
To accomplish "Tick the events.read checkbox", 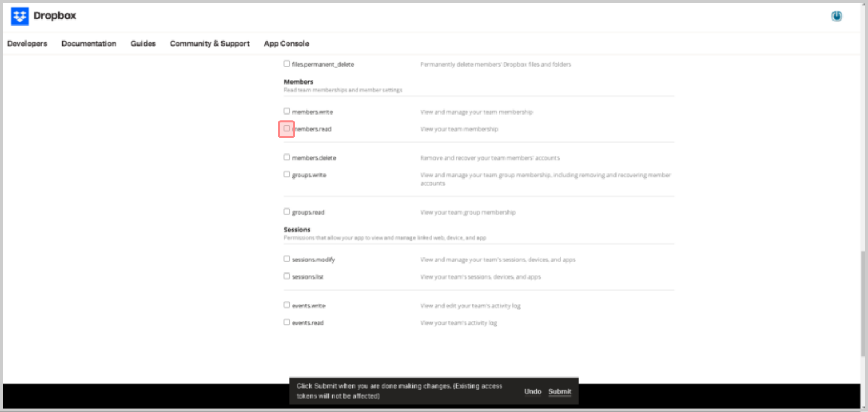I will click(287, 322).
